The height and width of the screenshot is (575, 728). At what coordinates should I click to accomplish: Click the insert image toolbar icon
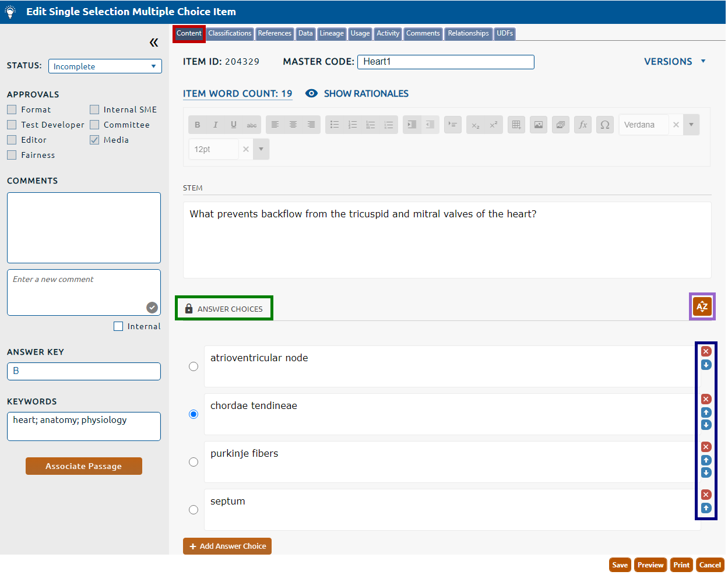539,125
